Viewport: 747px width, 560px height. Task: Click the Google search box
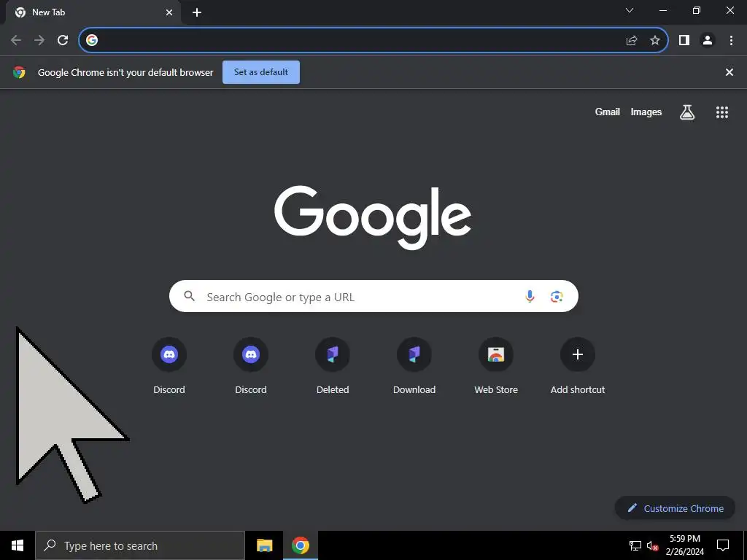tap(373, 296)
